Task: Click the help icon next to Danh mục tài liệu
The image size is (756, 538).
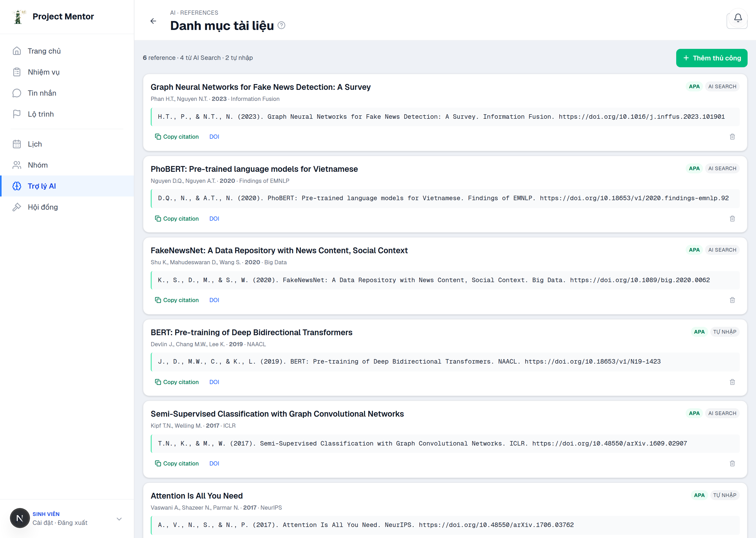Action: coord(281,25)
